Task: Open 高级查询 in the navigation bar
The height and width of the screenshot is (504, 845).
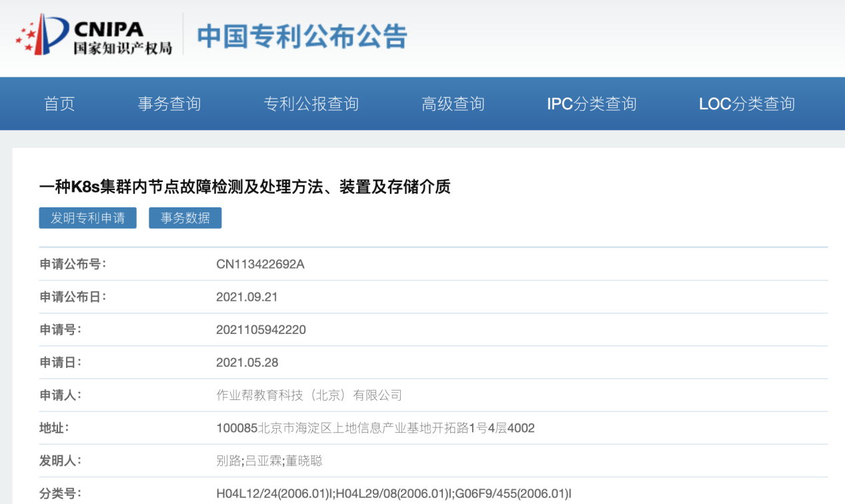Action: click(453, 104)
